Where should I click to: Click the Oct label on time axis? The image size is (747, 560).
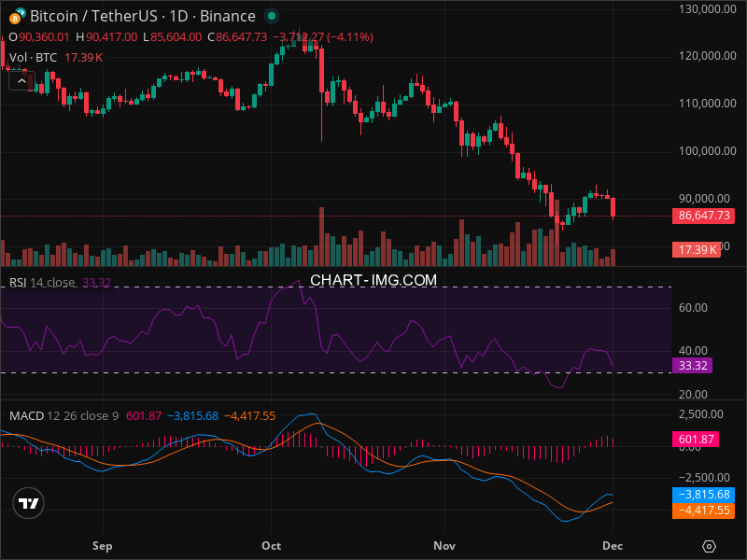pyautogui.click(x=272, y=544)
